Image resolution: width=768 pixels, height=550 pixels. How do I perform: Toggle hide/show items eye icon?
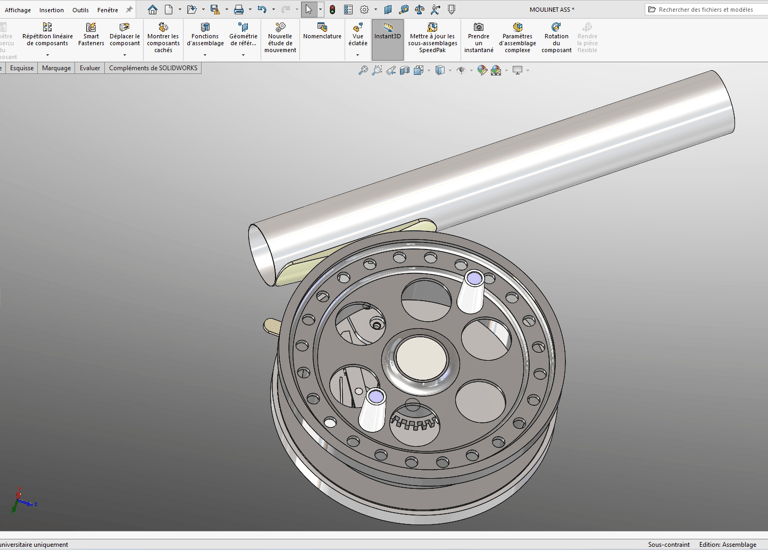coord(461,71)
